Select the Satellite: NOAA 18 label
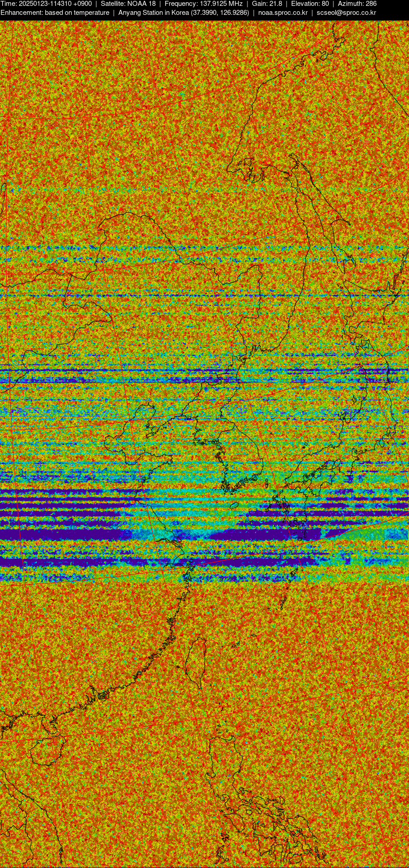This screenshot has height=868, width=409. (128, 4)
